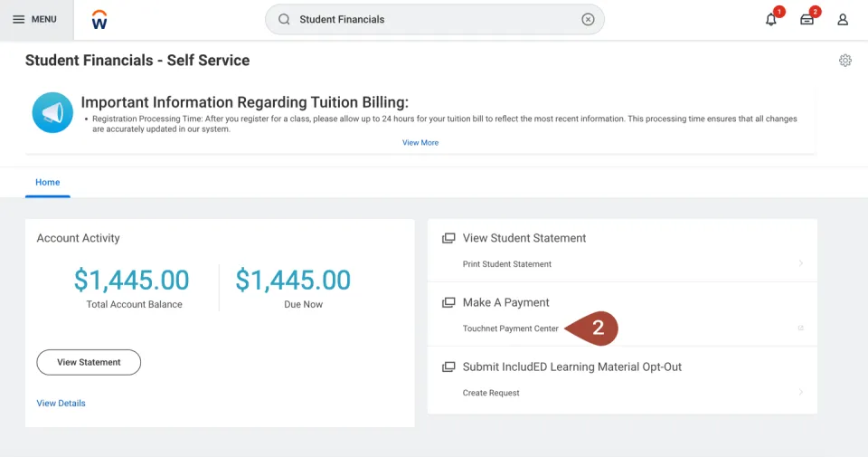Open the View Details link
868x457 pixels.
61,404
